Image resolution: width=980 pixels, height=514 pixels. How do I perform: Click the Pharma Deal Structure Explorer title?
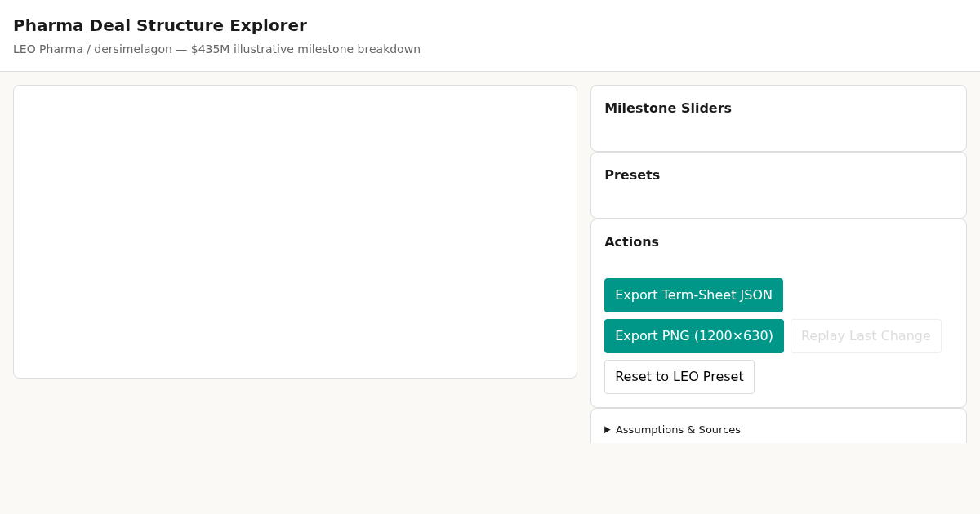160,25
